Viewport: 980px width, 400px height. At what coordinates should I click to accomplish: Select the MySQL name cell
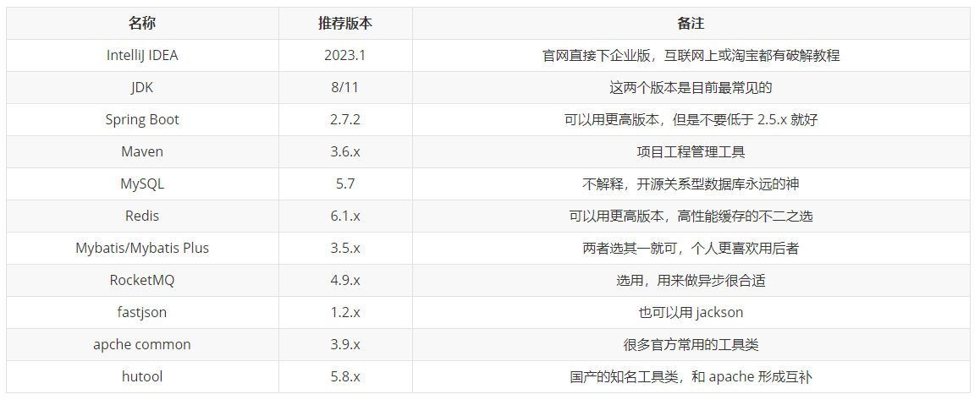[142, 184]
